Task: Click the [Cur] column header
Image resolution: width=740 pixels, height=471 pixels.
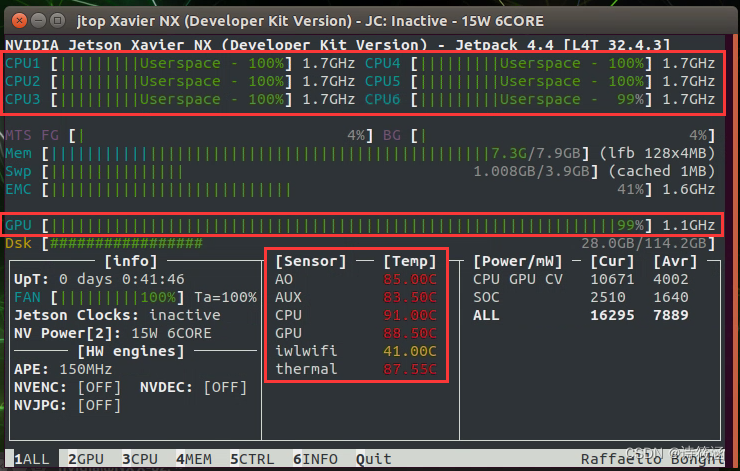Action: [612, 261]
